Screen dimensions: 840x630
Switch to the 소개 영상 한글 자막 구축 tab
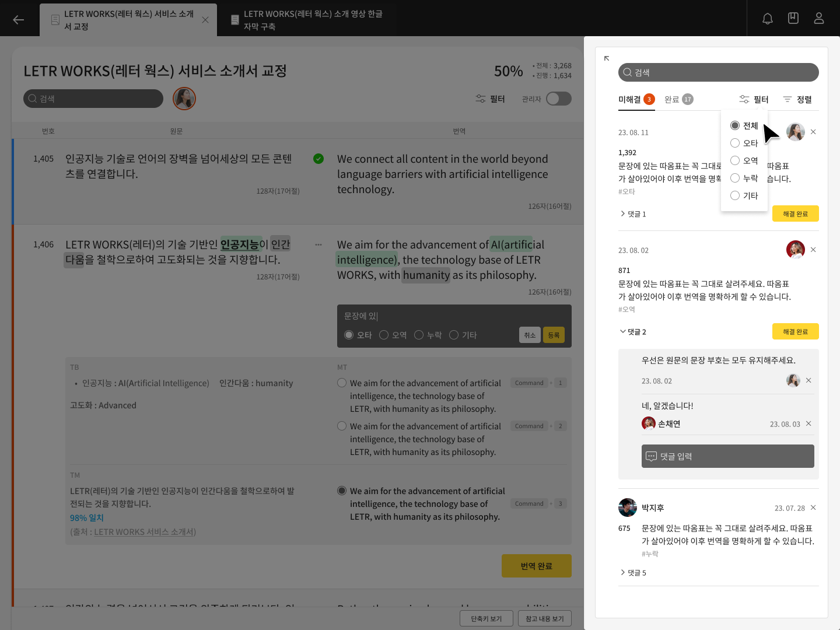coord(306,20)
